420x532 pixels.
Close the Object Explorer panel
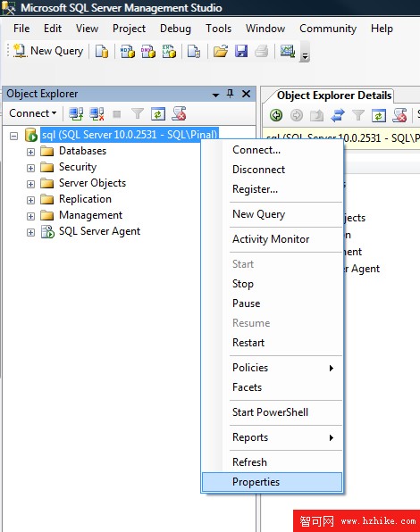(x=246, y=94)
